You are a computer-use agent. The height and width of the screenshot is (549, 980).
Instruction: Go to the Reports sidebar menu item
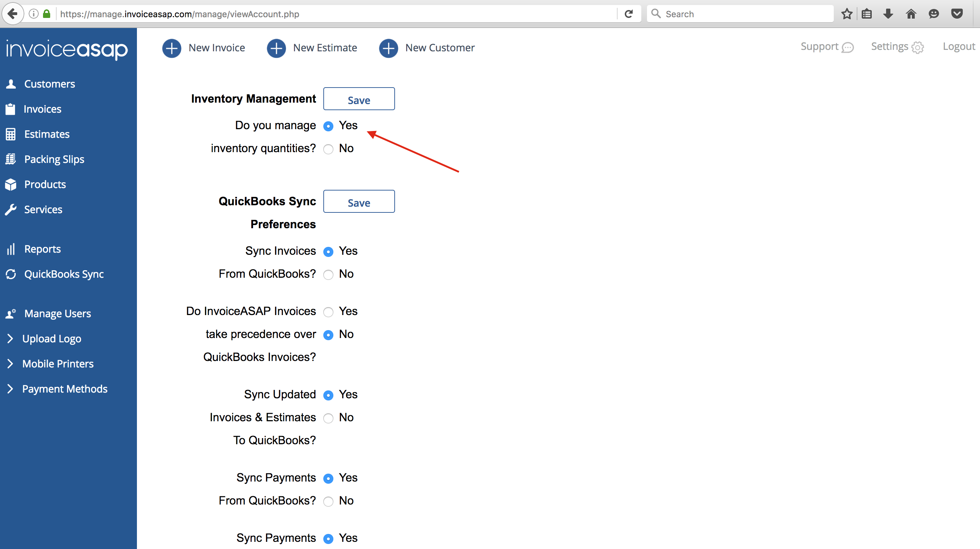pos(42,249)
